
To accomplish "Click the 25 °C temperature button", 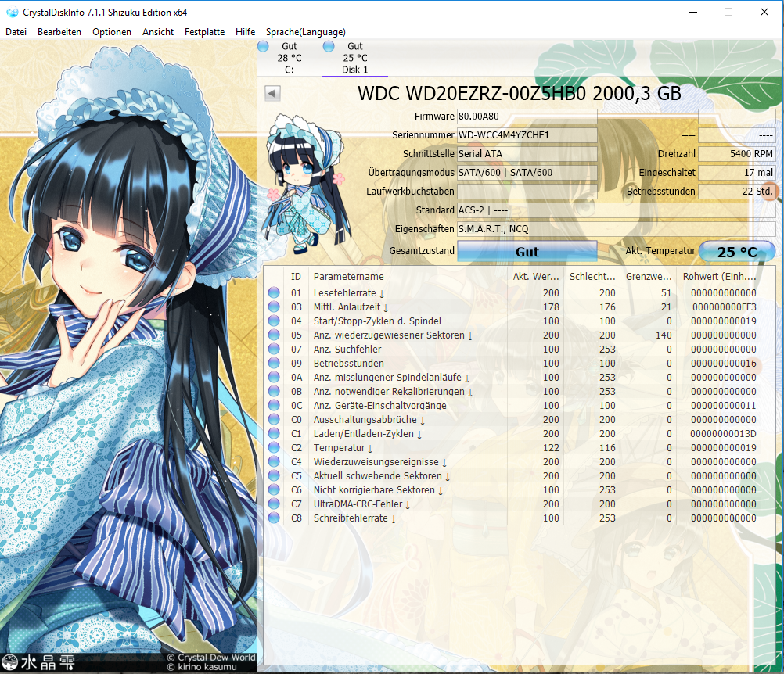I will (737, 251).
